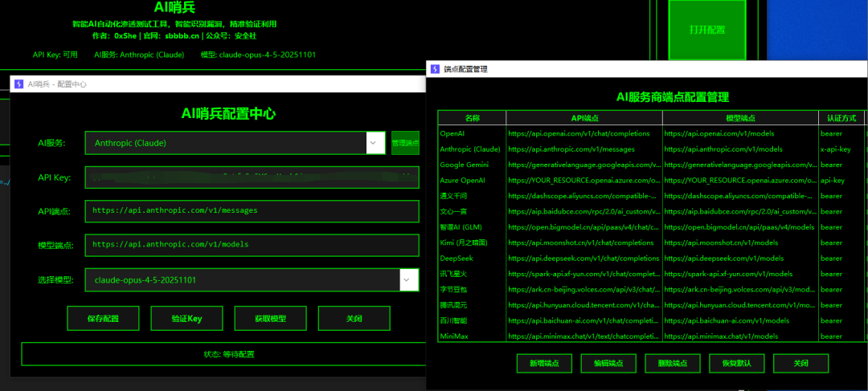Select the 智谱AI (GLM) table row
The image size is (868, 391).
[x=651, y=226]
